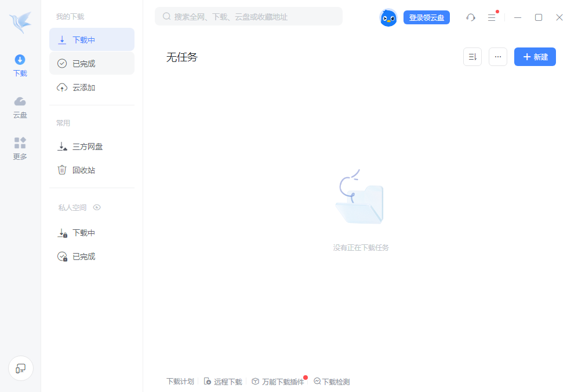Close the Xunlei window
Image resolution: width=578 pixels, height=392 pixels.
559,17
